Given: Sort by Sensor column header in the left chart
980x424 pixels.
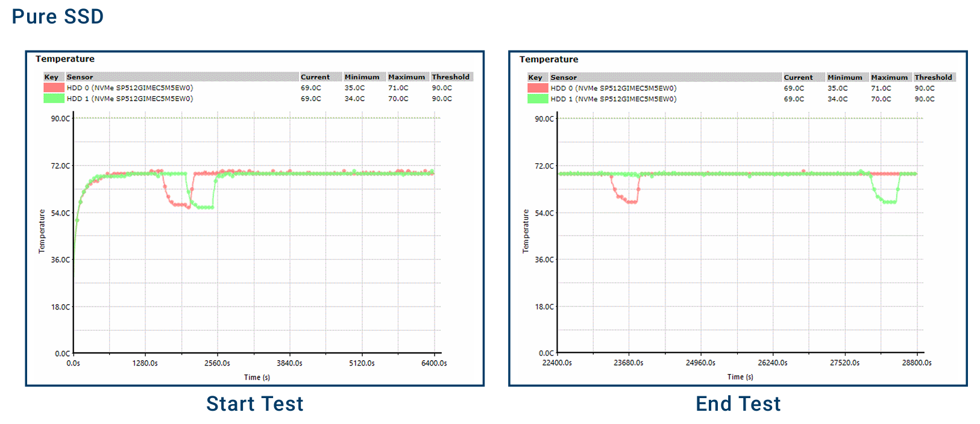Looking at the screenshot, I should 80,77.
